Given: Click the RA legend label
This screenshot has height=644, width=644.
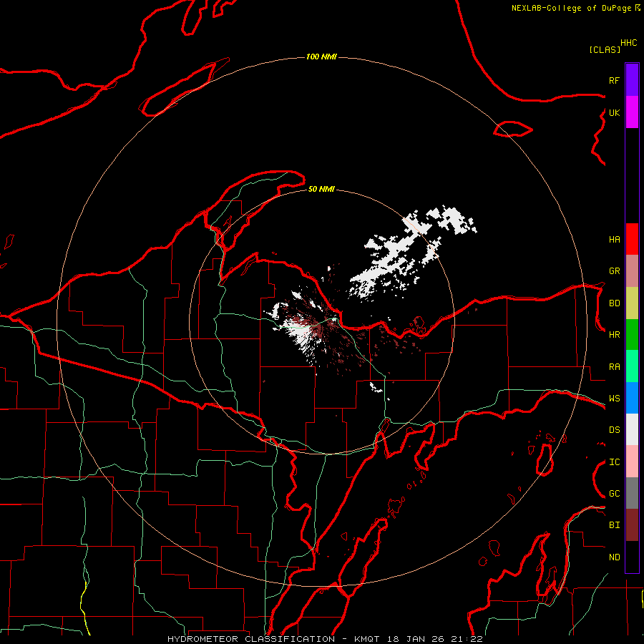Looking at the screenshot, I should point(614,367).
